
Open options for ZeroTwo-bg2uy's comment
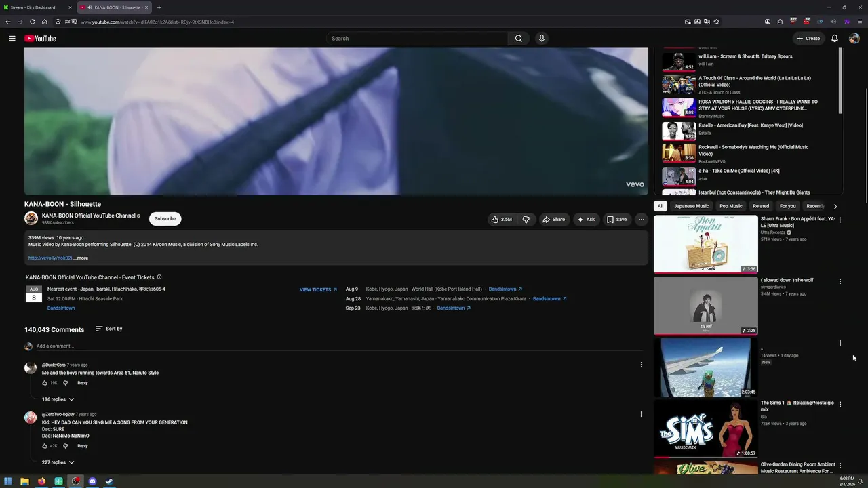(641, 414)
